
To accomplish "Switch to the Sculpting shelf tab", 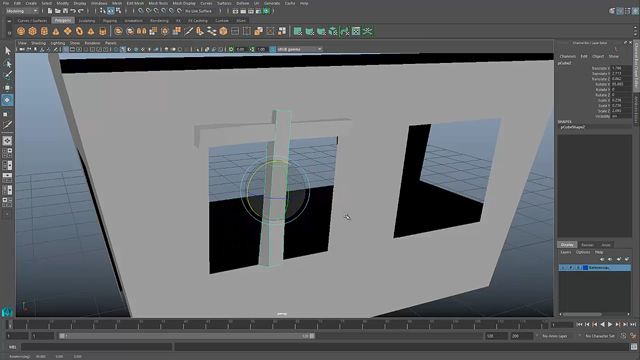I will [87, 20].
